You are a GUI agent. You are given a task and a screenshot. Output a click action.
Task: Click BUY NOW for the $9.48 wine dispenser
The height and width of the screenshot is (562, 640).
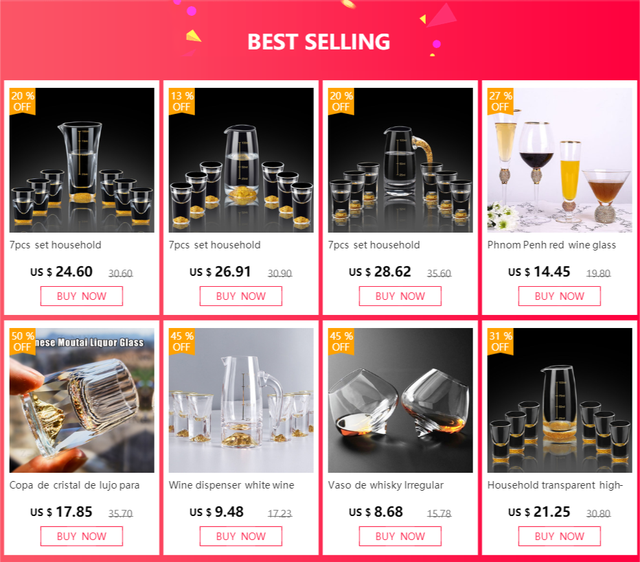241,536
